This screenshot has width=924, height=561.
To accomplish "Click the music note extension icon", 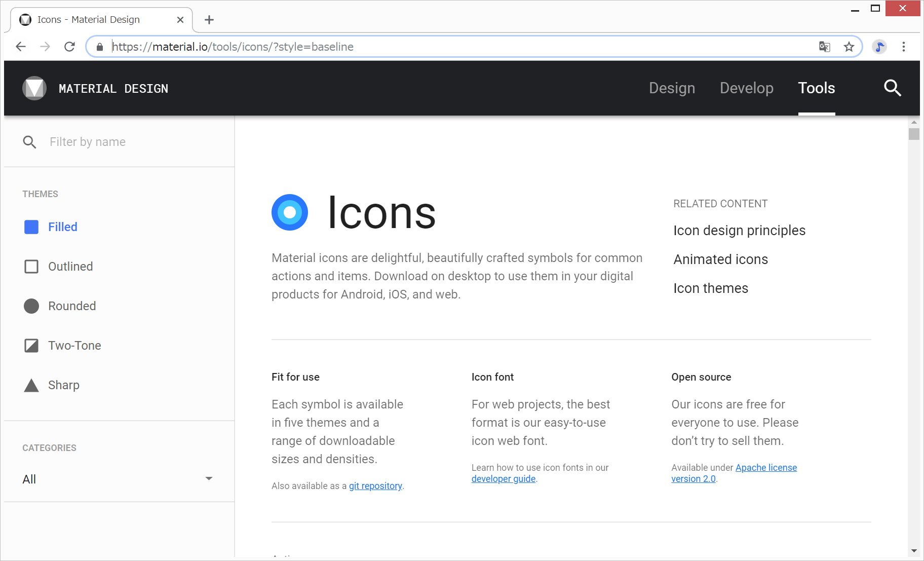I will click(879, 47).
